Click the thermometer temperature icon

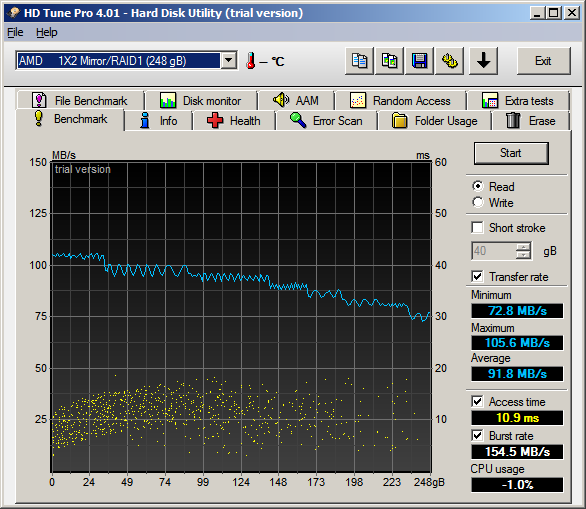(x=250, y=61)
